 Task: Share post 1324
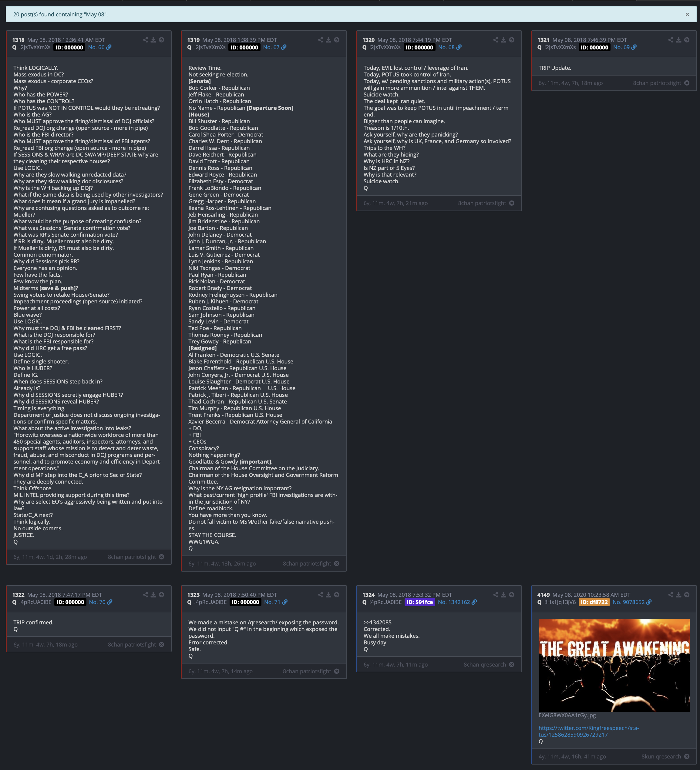coord(495,595)
